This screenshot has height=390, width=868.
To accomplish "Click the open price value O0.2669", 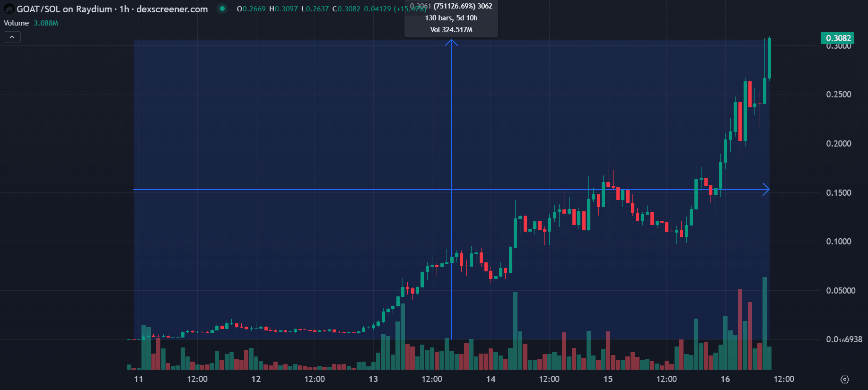I will 251,9.
